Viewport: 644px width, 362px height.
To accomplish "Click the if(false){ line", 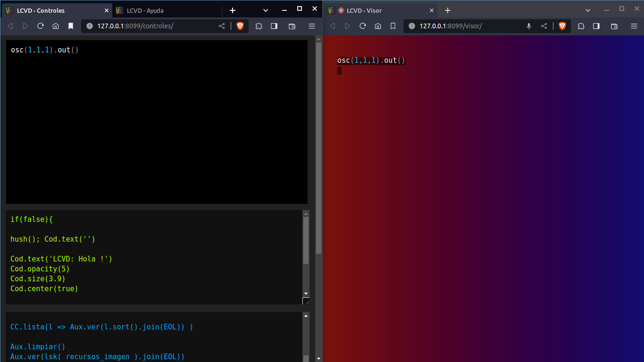I will pyautogui.click(x=32, y=219).
